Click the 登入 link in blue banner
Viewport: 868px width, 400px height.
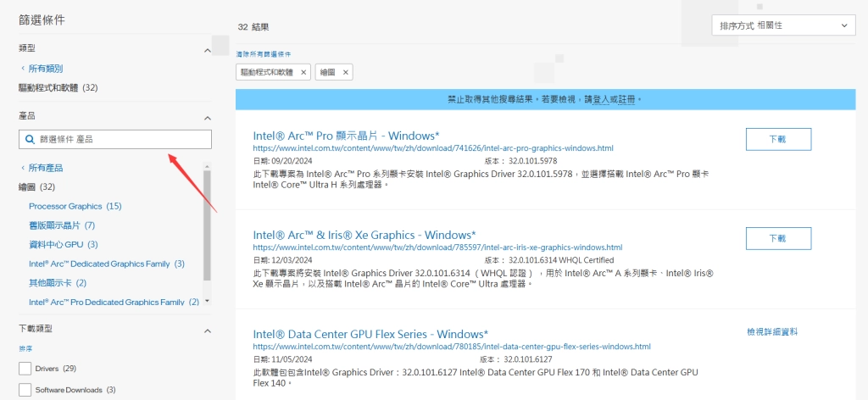pos(601,100)
